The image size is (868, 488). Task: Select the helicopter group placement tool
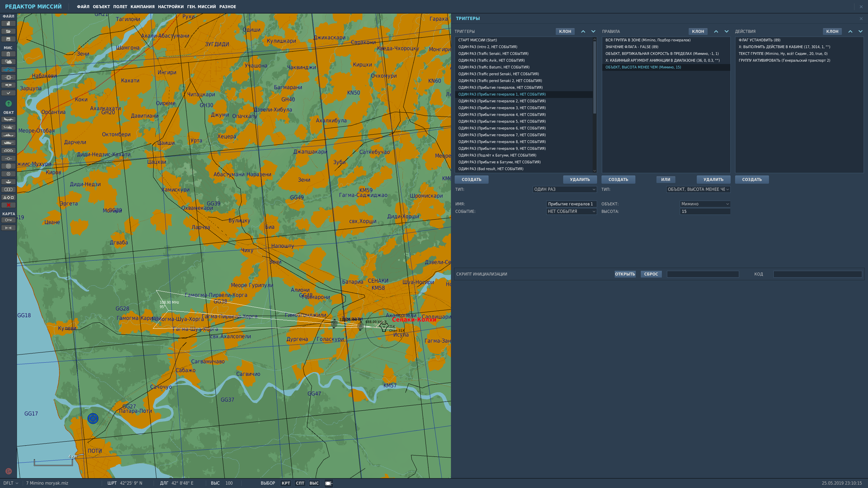coord(8,127)
